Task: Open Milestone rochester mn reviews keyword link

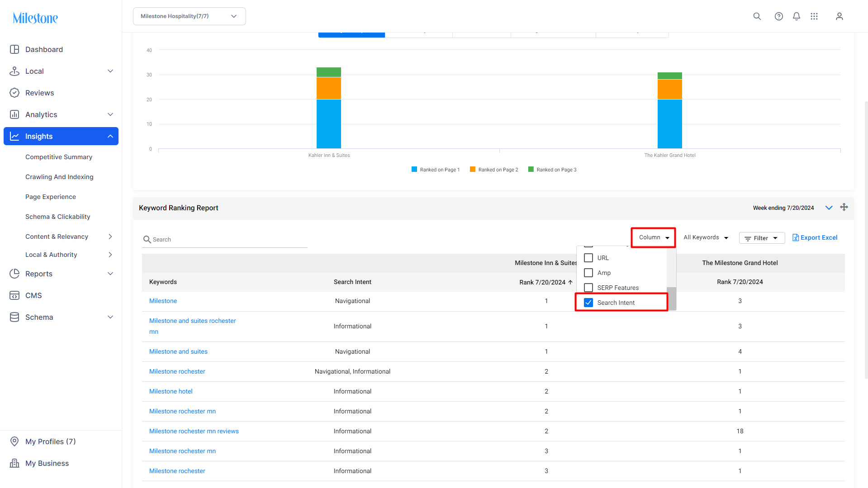Action: (x=194, y=431)
